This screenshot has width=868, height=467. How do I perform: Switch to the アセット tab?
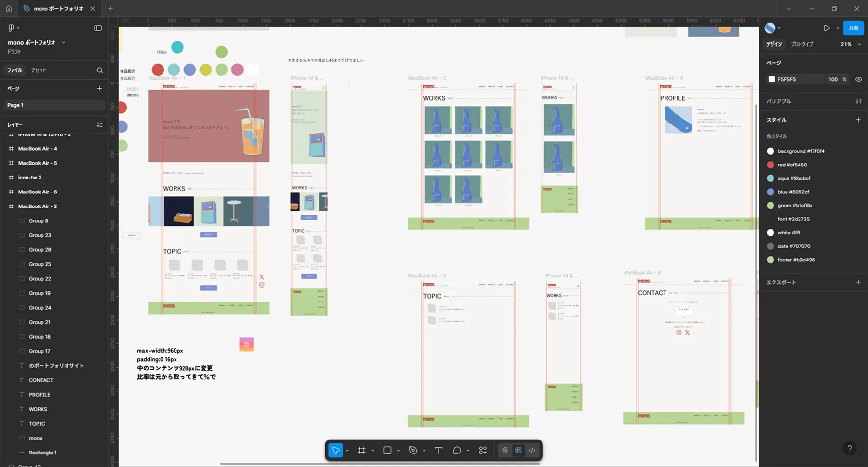(39, 70)
